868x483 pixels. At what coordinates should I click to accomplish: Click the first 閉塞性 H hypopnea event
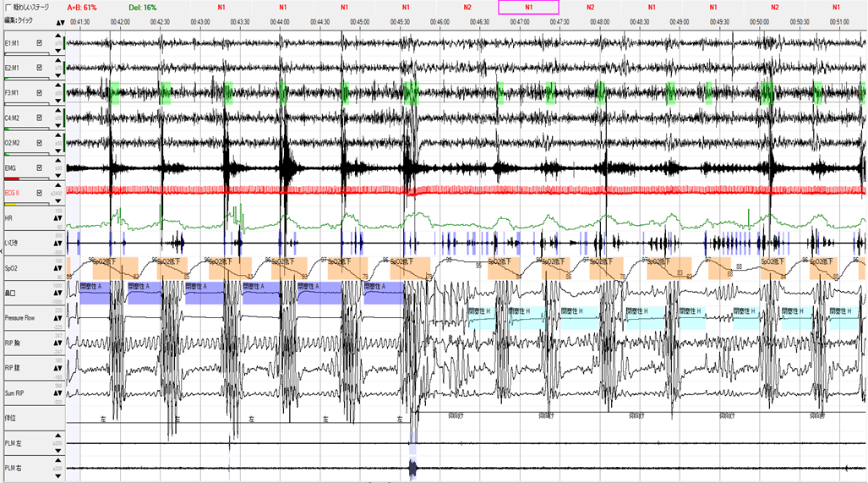coord(488,312)
